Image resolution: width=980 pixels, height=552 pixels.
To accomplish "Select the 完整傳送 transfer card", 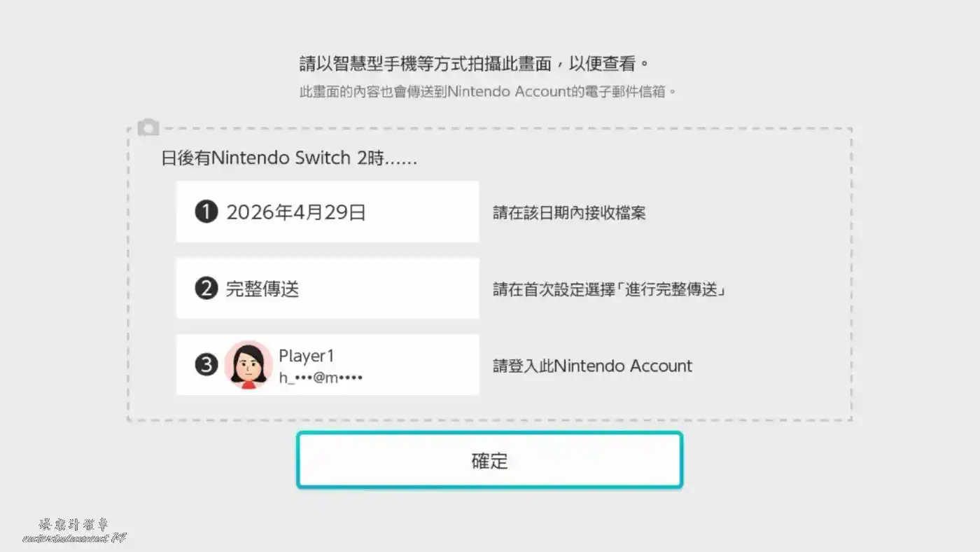I will pos(328,288).
